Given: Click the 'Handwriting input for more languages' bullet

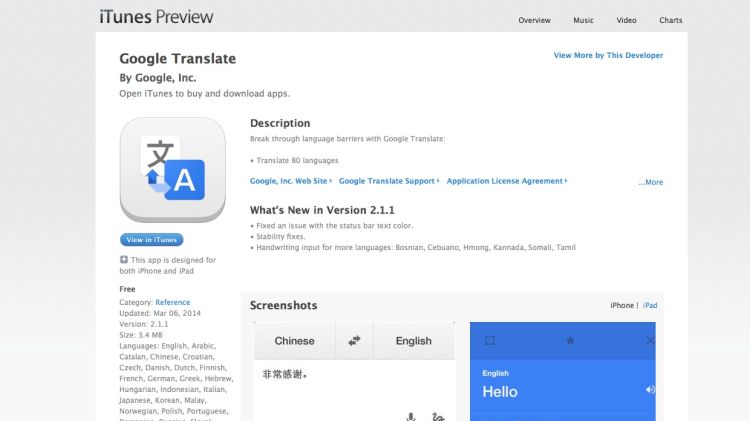Looking at the screenshot, I should (413, 247).
